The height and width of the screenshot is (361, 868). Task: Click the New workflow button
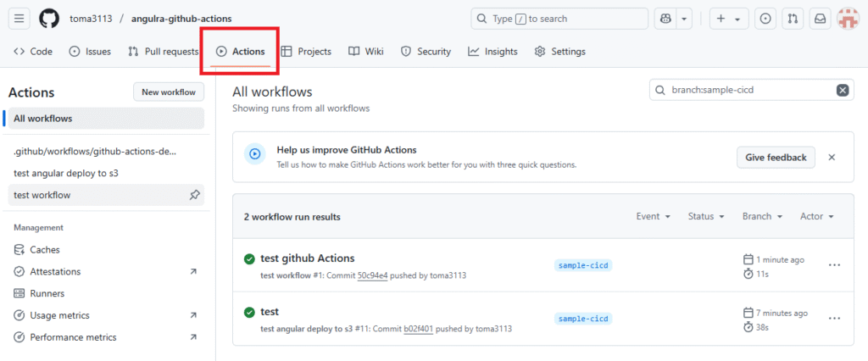pyautogui.click(x=169, y=92)
